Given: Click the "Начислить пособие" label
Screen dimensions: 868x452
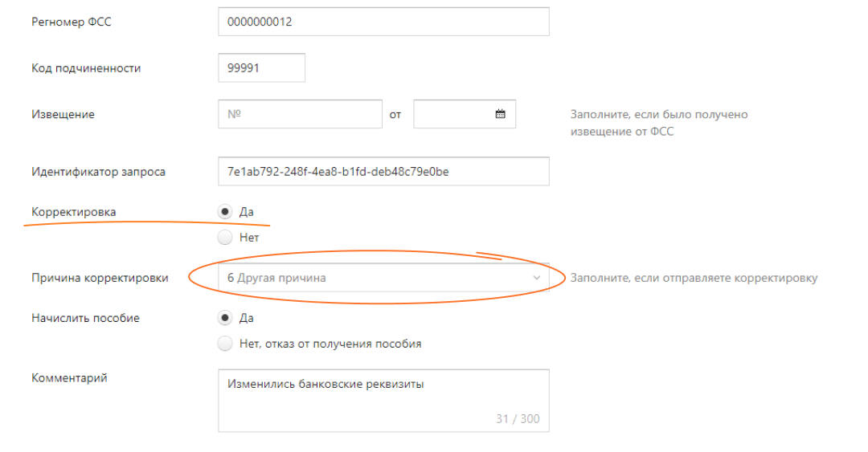Looking at the screenshot, I should 85,318.
